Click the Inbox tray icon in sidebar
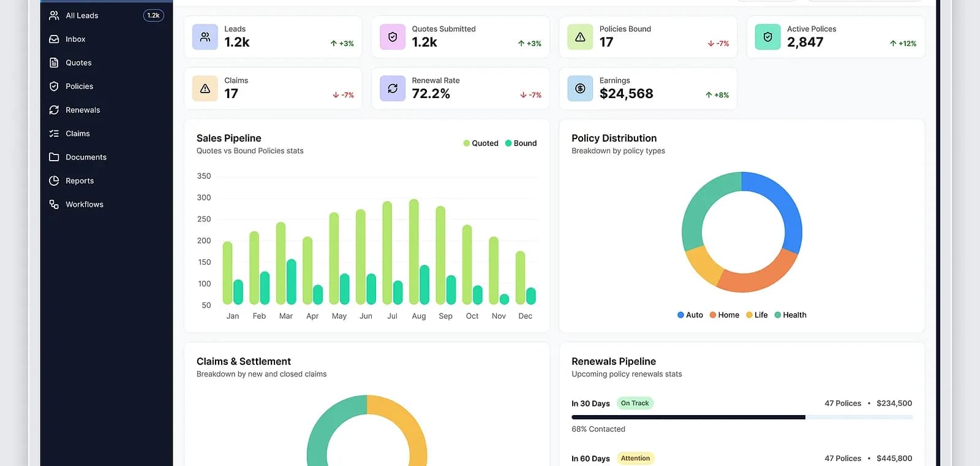This screenshot has width=980, height=466. point(54,39)
